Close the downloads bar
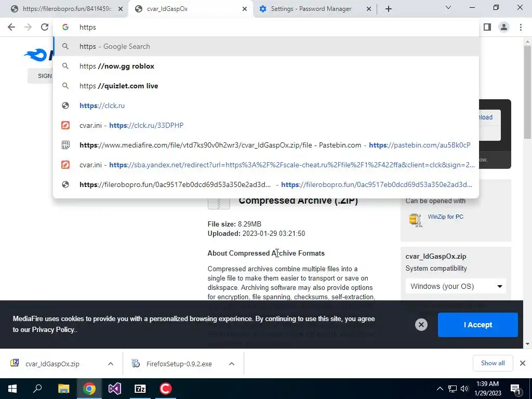This screenshot has height=399, width=532. pyautogui.click(x=523, y=363)
